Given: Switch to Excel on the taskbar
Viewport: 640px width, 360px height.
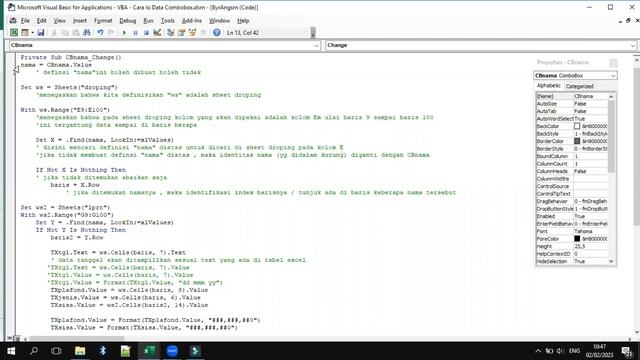Looking at the screenshot, I should pyautogui.click(x=149, y=351).
